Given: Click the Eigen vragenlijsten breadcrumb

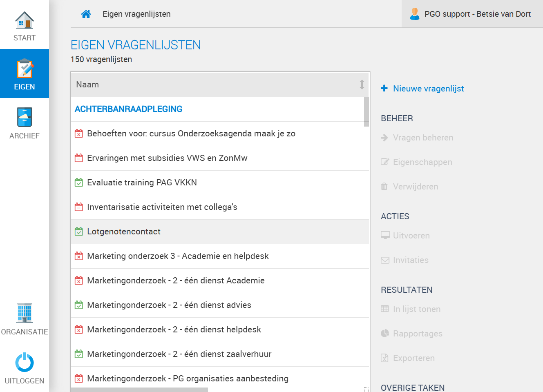Looking at the screenshot, I should pos(136,14).
